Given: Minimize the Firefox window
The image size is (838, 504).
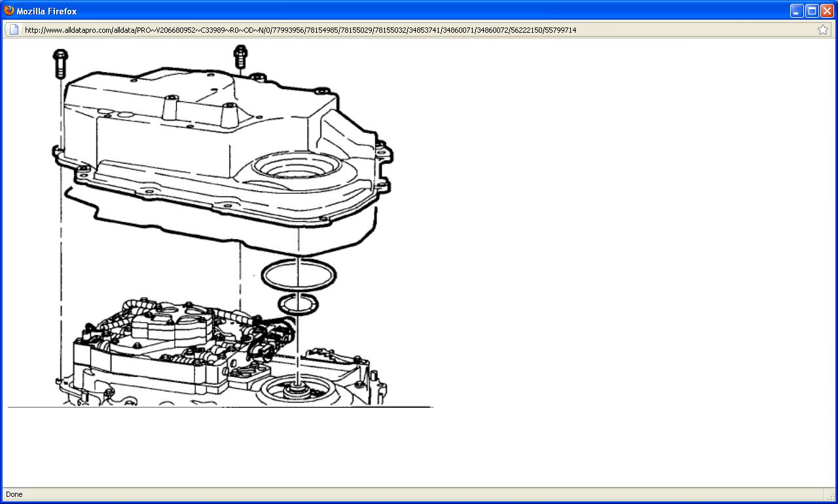Looking at the screenshot, I should (796, 11).
